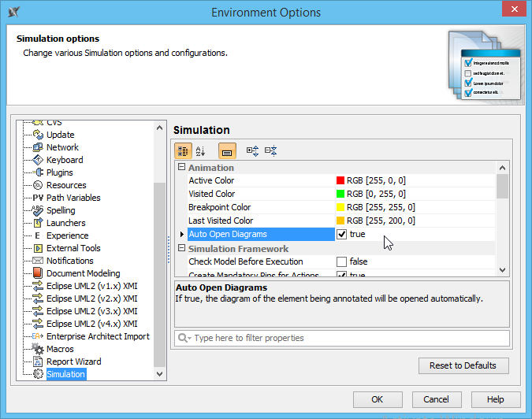Open the Path Variables options page
This screenshot has height=419, width=532.
(x=73, y=198)
